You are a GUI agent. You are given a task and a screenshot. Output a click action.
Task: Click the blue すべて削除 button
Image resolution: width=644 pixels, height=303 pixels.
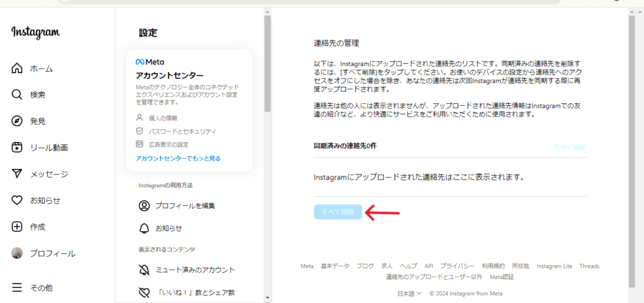point(338,212)
